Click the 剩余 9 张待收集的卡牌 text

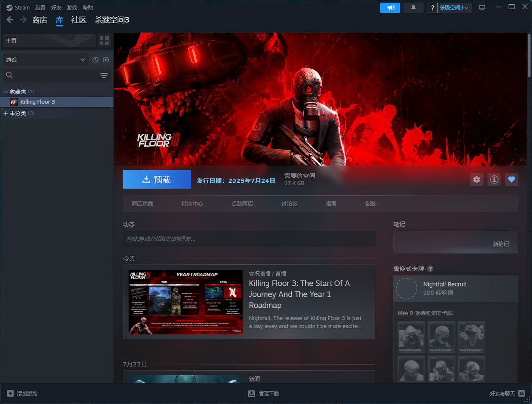pyautogui.click(x=425, y=313)
